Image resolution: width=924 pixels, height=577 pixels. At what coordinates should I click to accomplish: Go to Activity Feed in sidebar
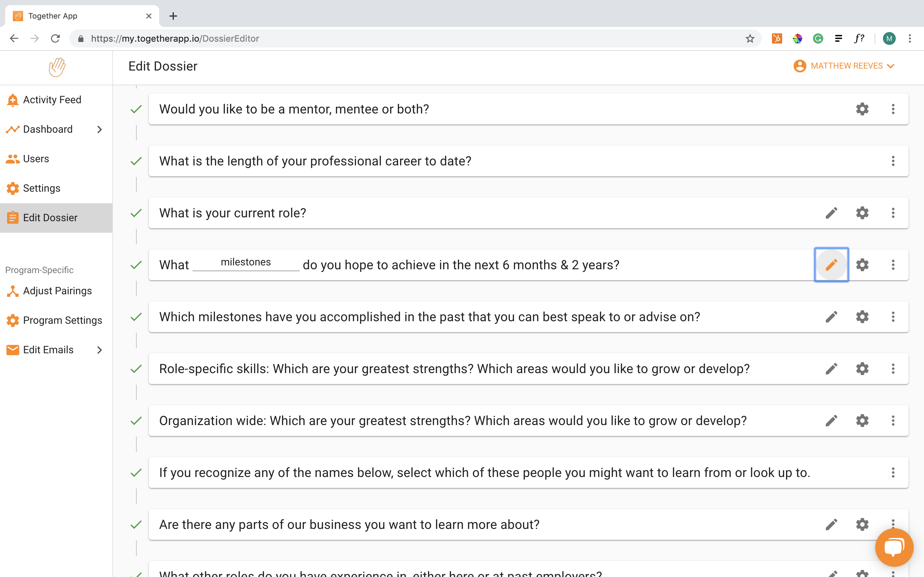pos(52,100)
